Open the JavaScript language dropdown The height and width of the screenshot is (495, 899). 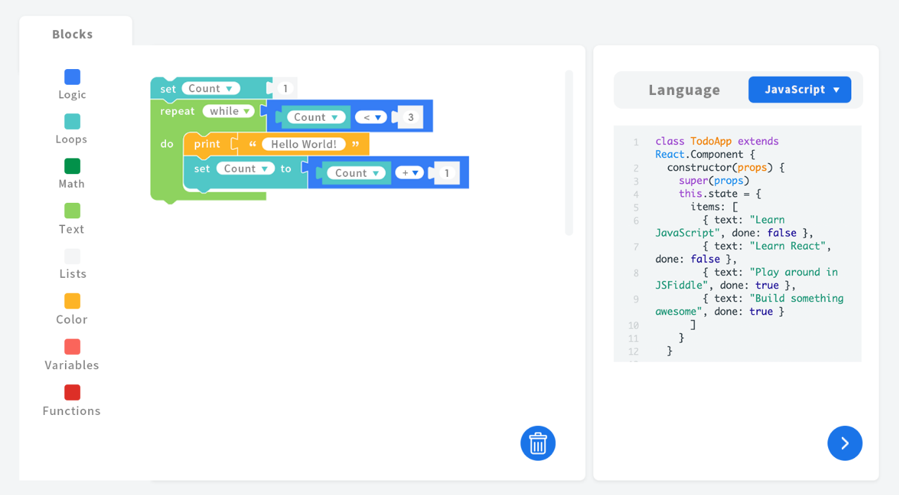(x=799, y=89)
